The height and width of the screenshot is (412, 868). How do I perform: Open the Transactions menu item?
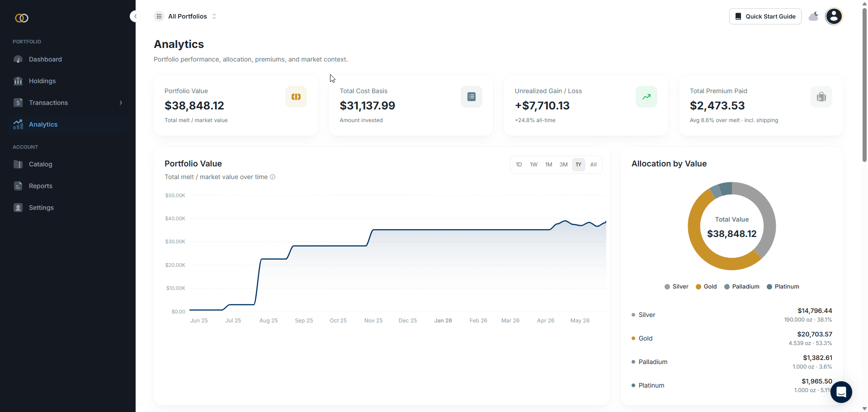tap(68, 103)
